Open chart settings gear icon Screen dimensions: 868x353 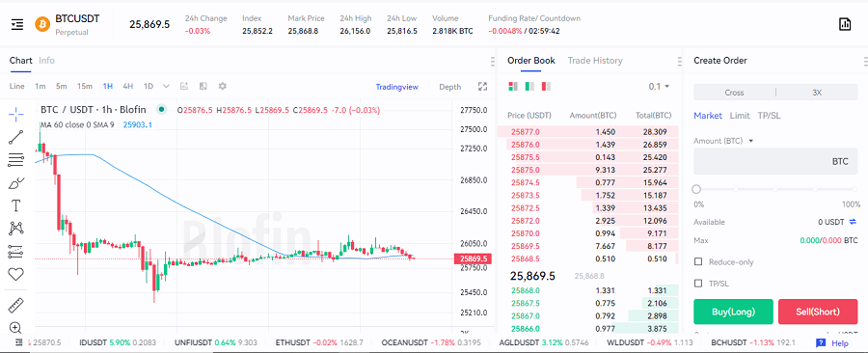223,86
